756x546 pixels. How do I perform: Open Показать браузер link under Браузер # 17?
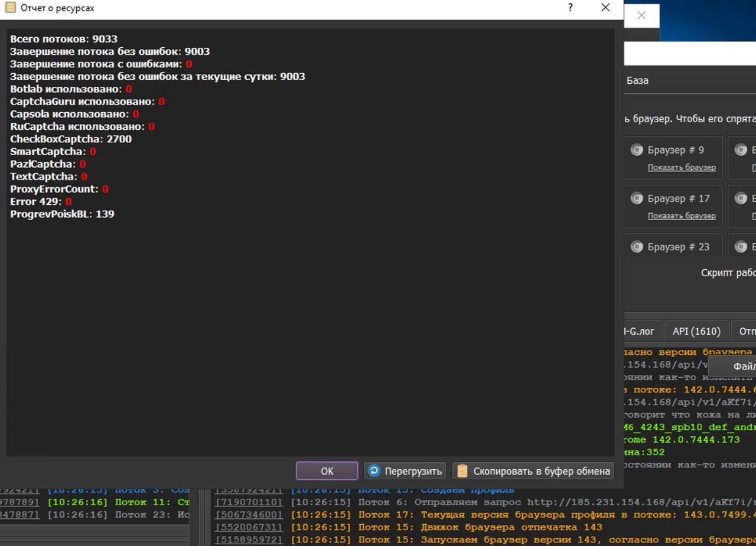click(x=682, y=216)
